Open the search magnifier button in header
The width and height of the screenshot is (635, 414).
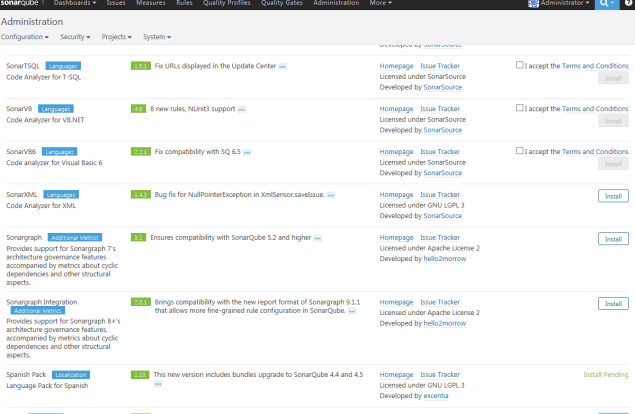point(605,4)
